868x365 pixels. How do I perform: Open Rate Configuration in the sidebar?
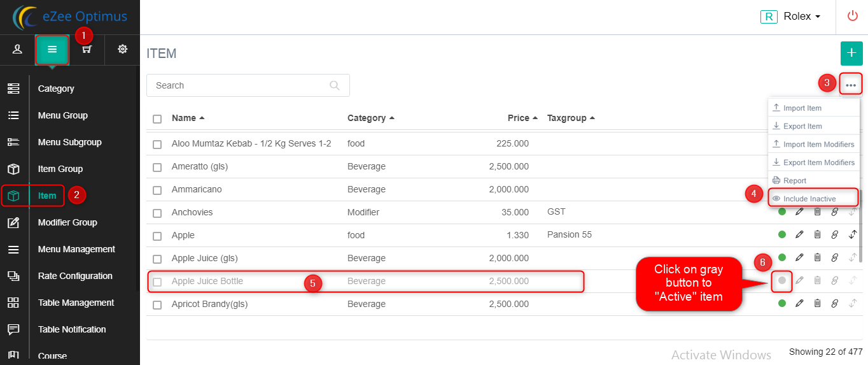pyautogui.click(x=75, y=276)
